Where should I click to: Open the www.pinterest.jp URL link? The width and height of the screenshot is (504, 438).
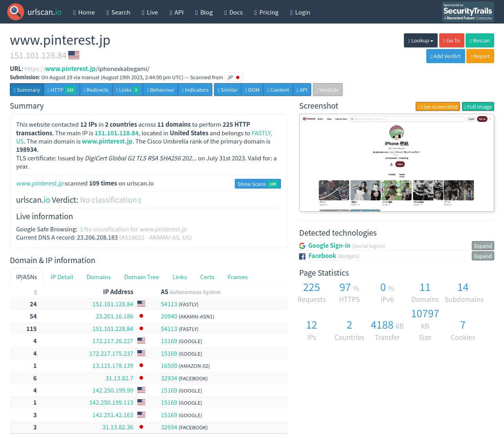tap(70, 69)
